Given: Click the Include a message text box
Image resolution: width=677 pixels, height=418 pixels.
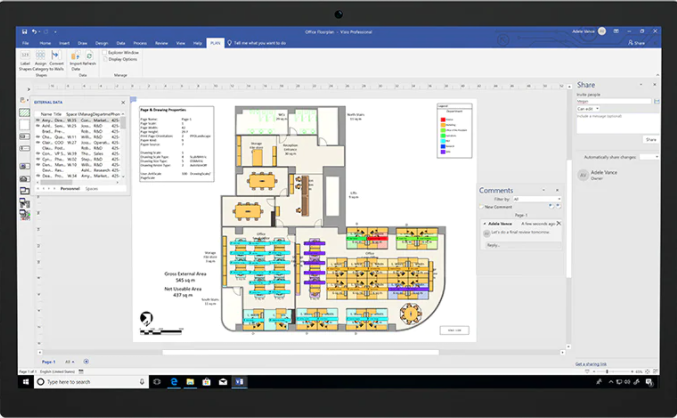Looking at the screenshot, I should tap(617, 123).
